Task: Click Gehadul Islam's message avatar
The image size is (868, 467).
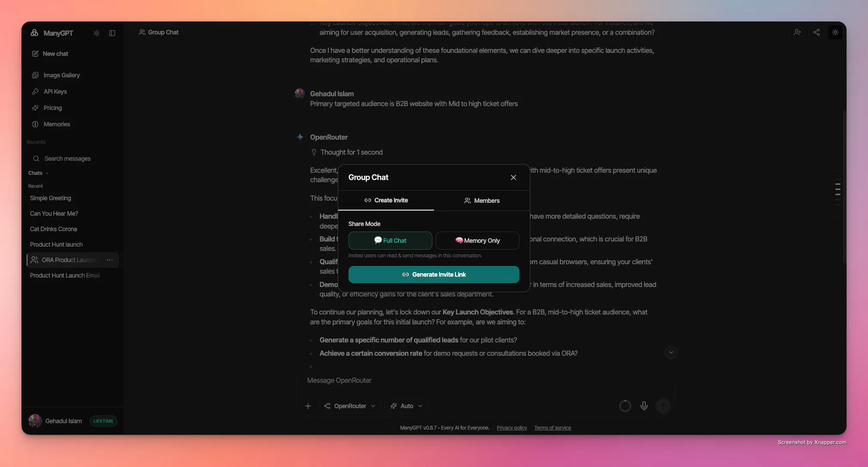Action: point(300,94)
